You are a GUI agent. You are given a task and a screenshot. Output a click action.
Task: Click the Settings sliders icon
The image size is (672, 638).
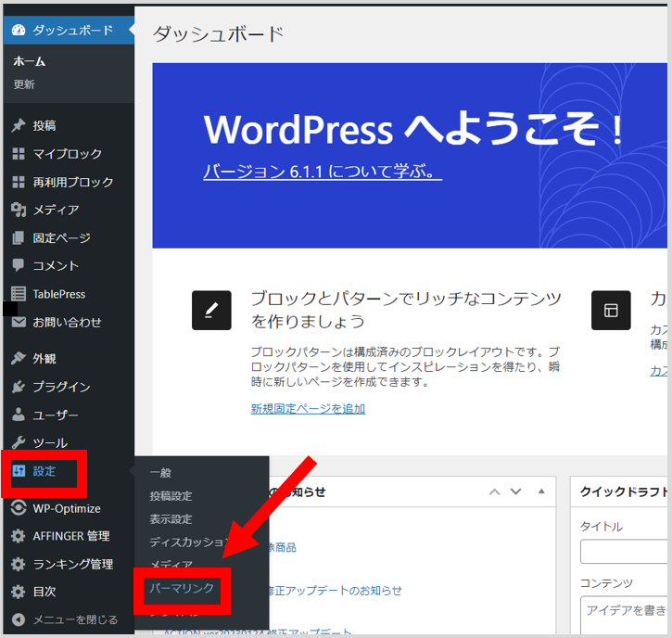click(19, 471)
